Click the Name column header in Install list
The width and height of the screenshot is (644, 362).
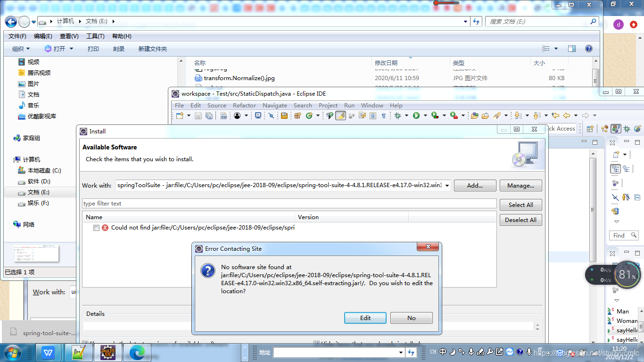pos(189,217)
